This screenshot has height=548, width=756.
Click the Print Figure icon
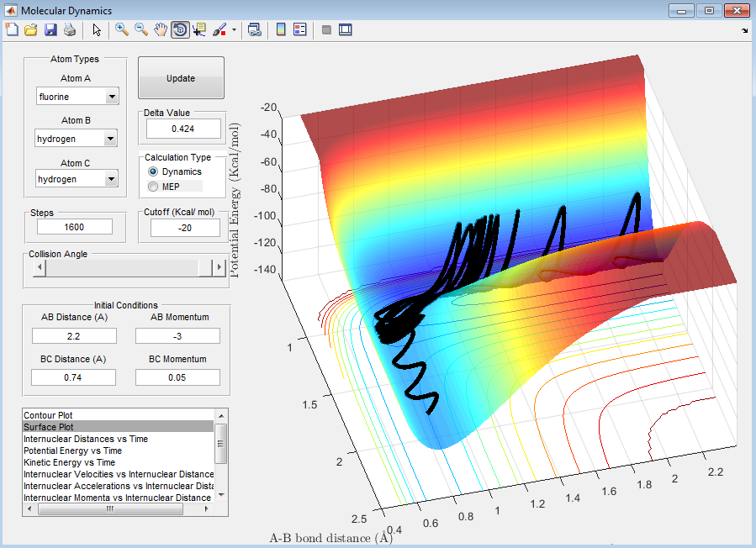pos(69,29)
